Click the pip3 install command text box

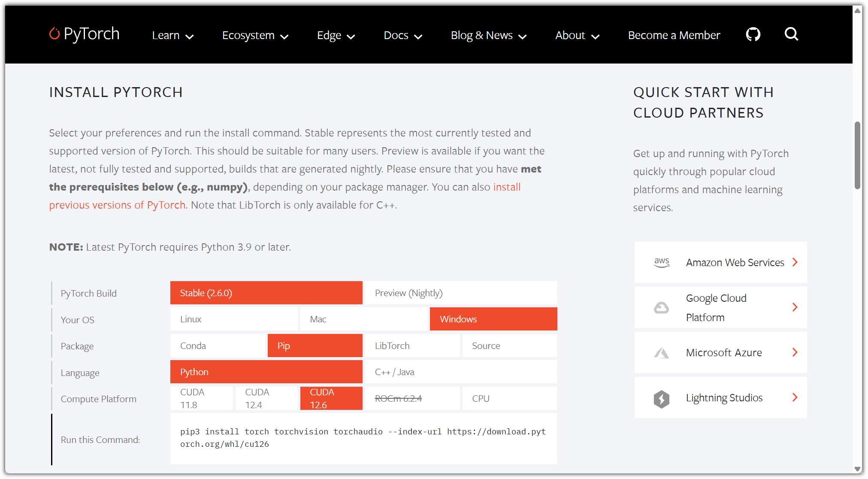click(363, 438)
